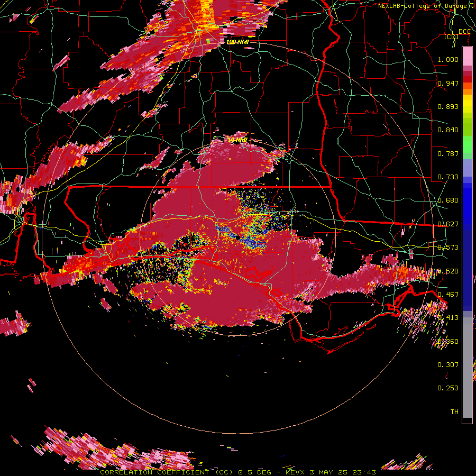Click the black radar site dot at center
The image size is (476, 476).
238,237
